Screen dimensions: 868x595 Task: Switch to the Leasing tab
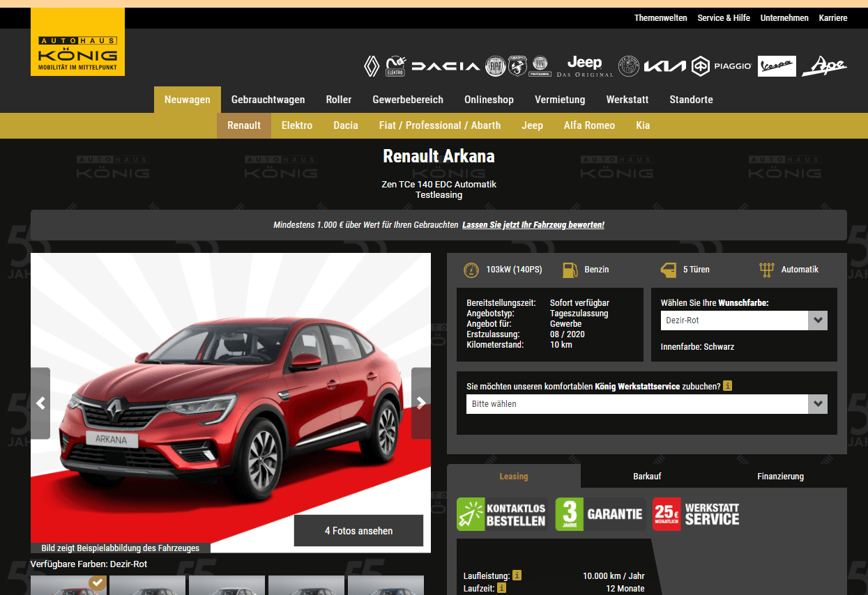click(x=514, y=477)
